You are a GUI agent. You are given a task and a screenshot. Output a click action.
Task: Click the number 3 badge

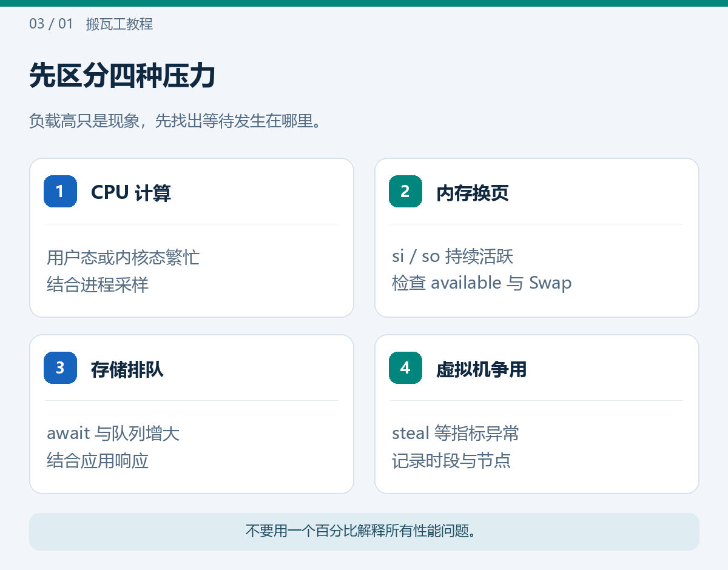tap(60, 367)
